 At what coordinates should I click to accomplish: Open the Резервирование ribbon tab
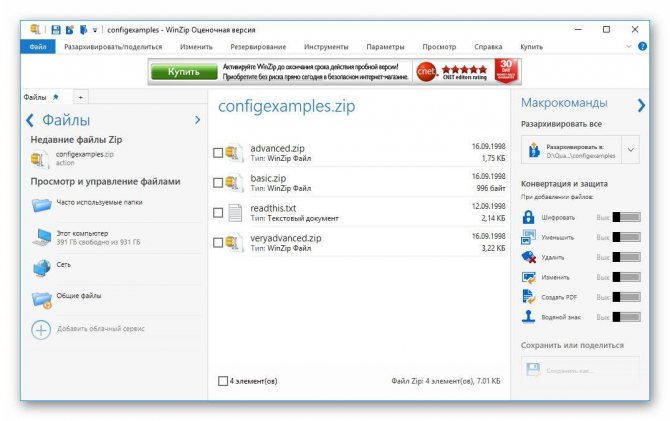tap(258, 47)
